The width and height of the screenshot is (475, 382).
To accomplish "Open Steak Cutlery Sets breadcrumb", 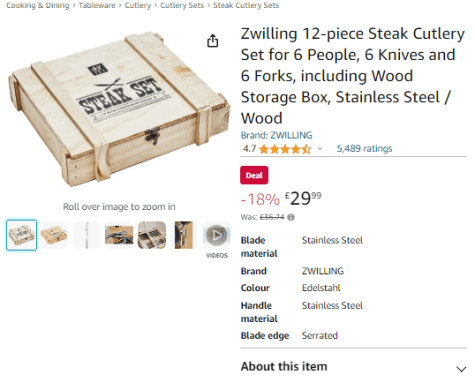I will (x=246, y=5).
